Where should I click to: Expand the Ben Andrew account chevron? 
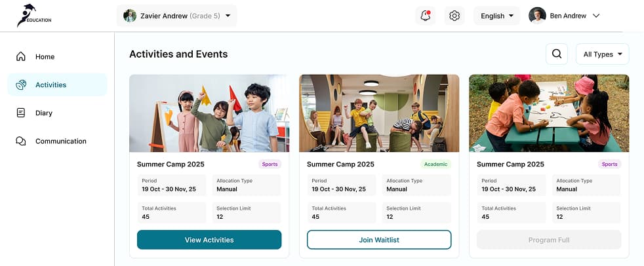(x=596, y=16)
